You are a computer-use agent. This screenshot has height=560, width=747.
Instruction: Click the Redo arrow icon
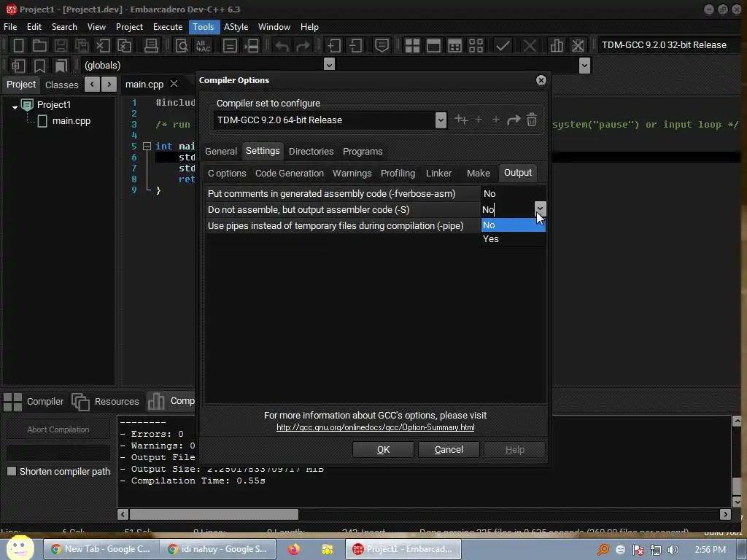(303, 46)
